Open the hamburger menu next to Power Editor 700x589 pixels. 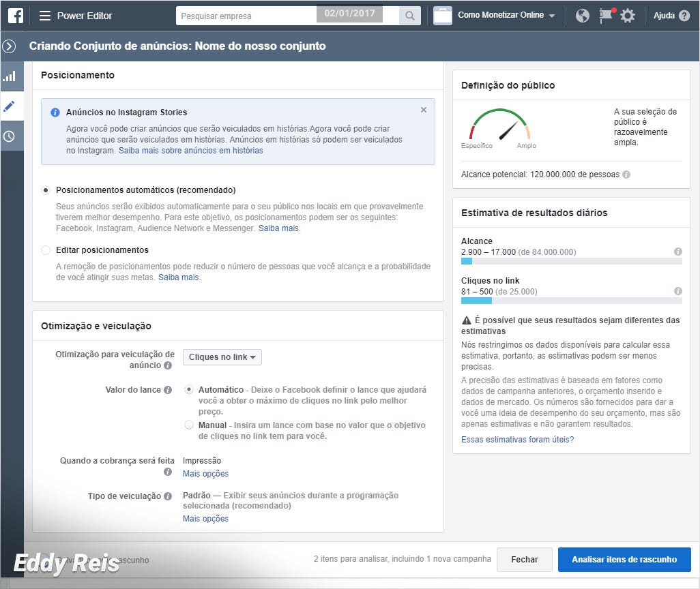point(44,16)
